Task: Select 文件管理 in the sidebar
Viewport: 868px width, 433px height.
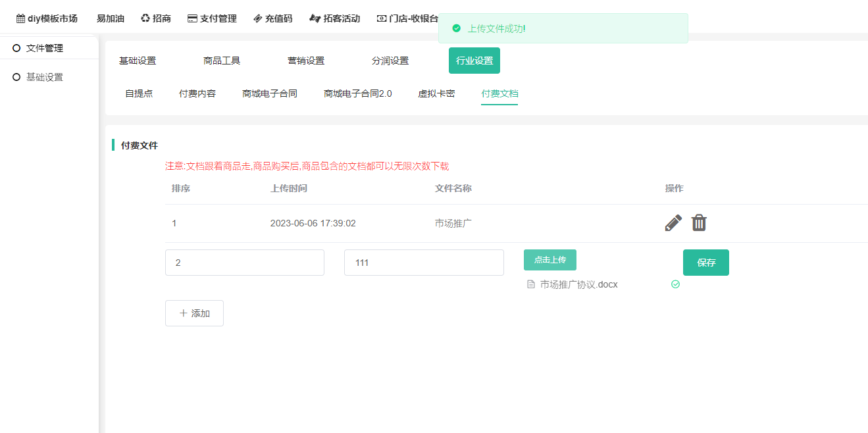Action: tap(44, 48)
